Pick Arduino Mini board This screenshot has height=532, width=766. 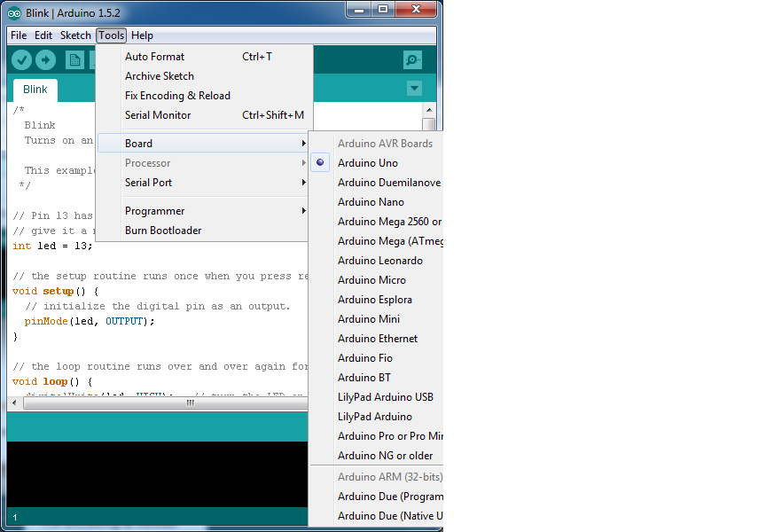[377, 319]
